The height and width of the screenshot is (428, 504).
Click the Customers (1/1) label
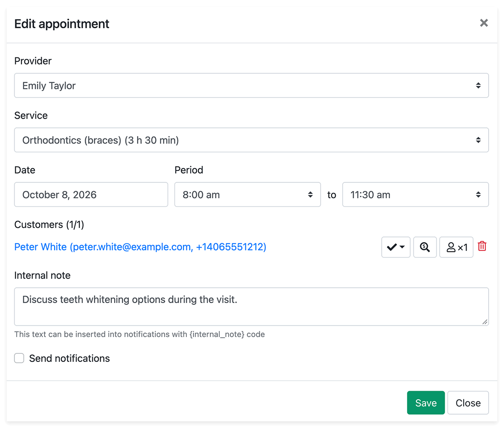click(49, 225)
